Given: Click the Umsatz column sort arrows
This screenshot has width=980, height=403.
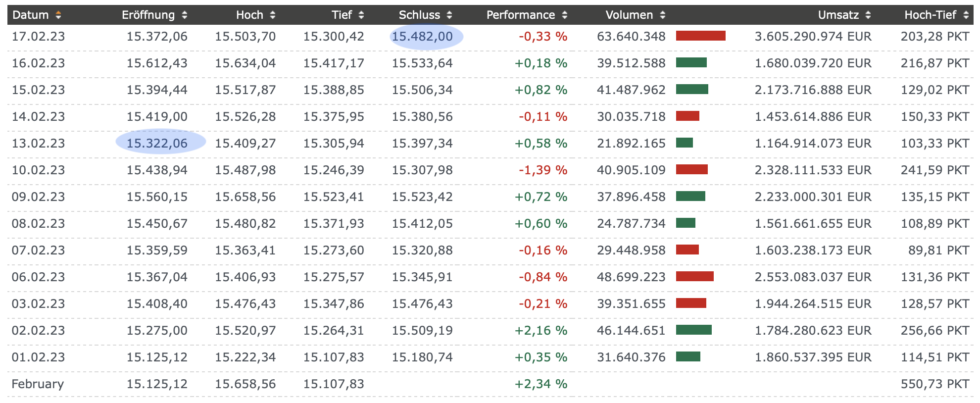Looking at the screenshot, I should (868, 15).
